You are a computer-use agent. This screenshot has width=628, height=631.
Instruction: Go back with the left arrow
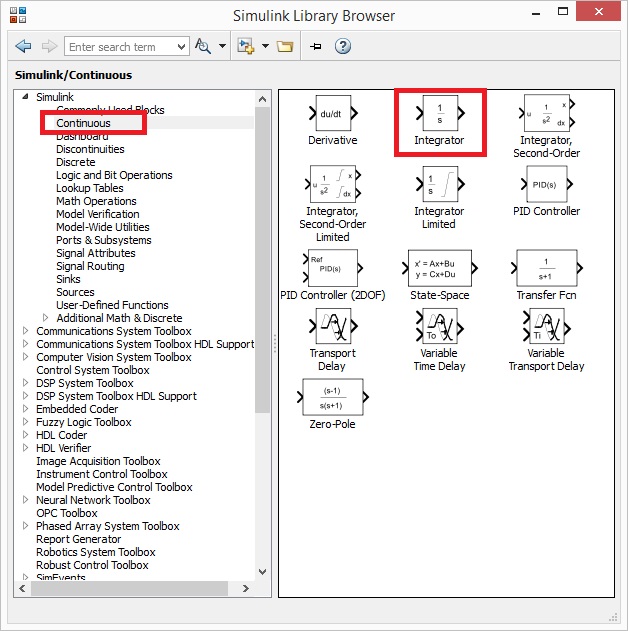tap(23, 46)
